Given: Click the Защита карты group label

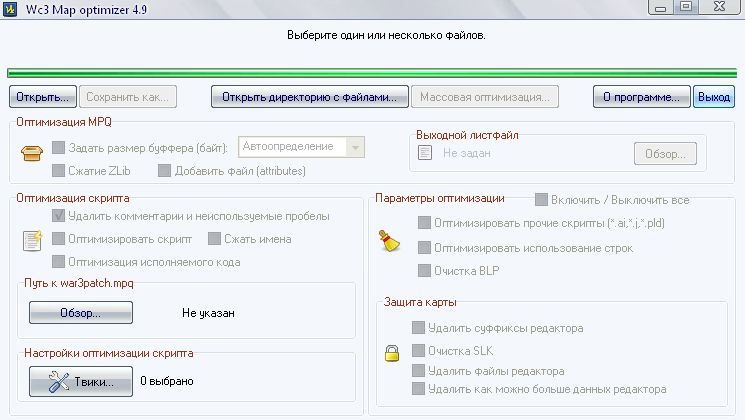Looking at the screenshot, I should pos(420,302).
